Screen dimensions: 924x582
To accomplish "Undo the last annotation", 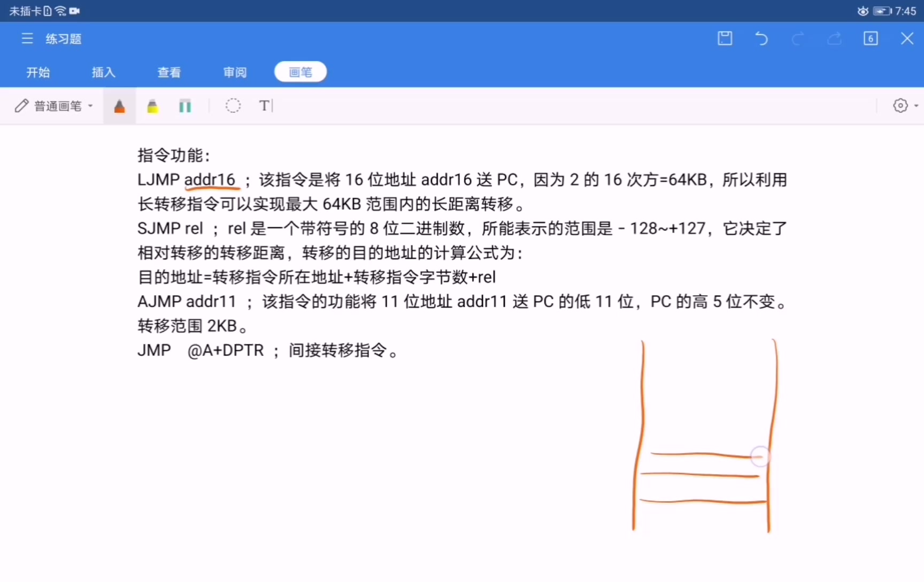I will [x=761, y=38].
